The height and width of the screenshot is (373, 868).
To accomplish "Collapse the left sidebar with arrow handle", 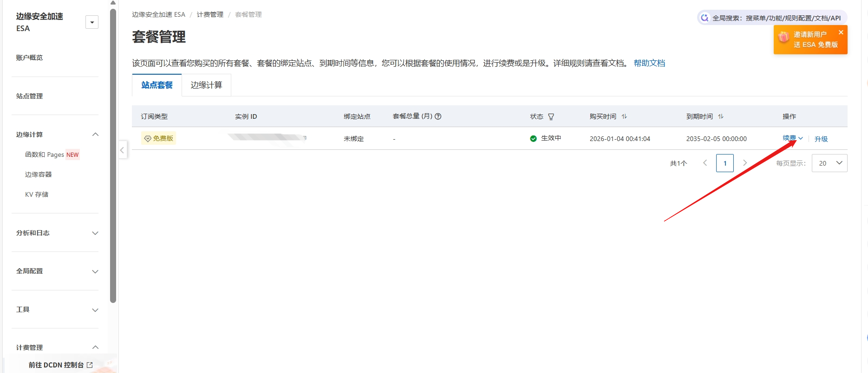I will coord(122,150).
